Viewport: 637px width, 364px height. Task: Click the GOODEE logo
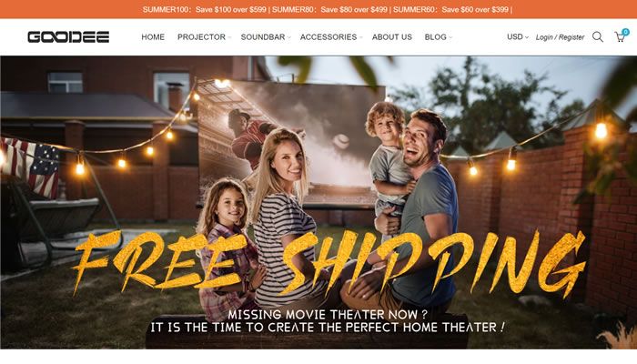(x=68, y=37)
